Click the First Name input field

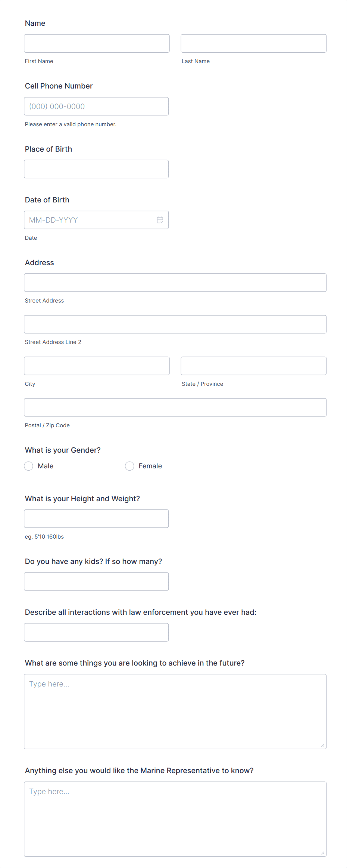pos(97,44)
